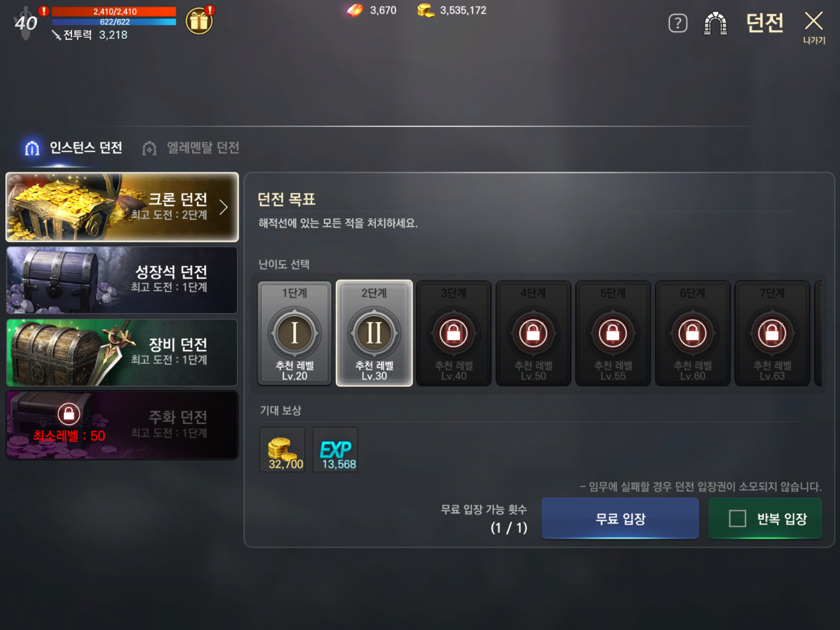Screen dimensions: 840x630
Task: Open the help question mark icon
Action: click(x=678, y=23)
